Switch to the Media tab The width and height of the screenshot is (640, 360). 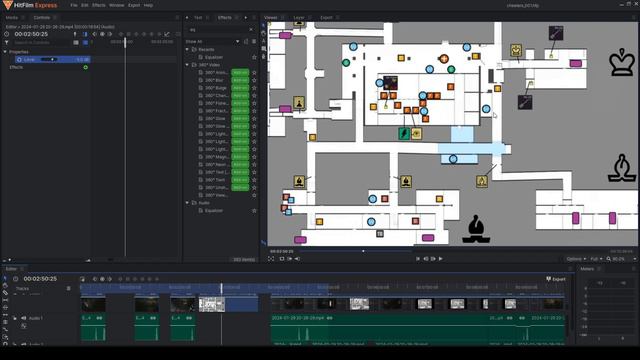[x=12, y=18]
